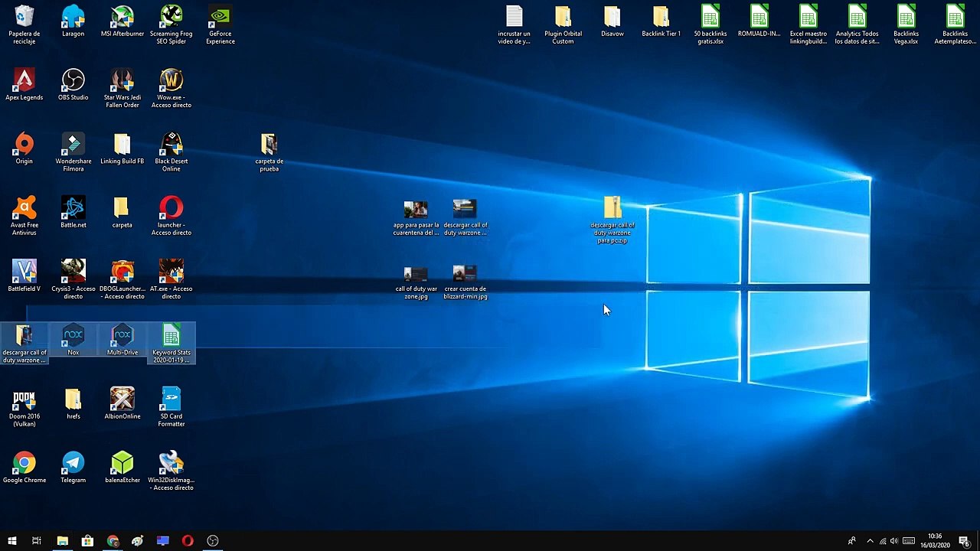Viewport: 980px width, 551px height.
Task: Open the taskbar clock showing 10:36
Action: [935, 541]
